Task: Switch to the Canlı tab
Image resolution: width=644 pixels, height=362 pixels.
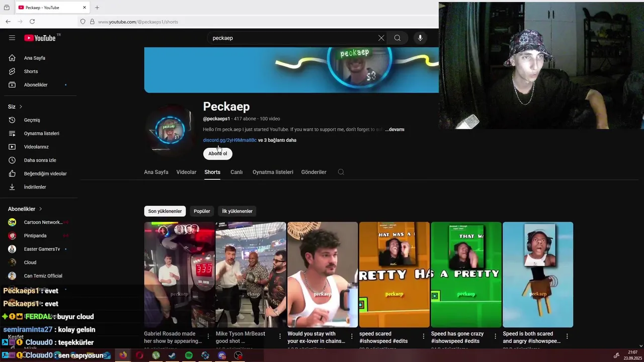Action: coord(236,172)
